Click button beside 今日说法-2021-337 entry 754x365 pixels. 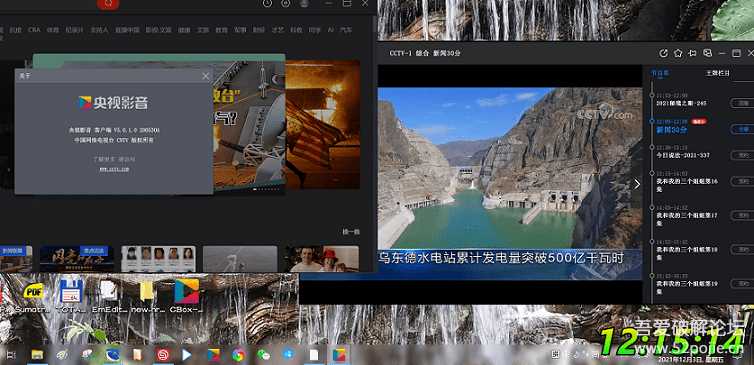742,155
